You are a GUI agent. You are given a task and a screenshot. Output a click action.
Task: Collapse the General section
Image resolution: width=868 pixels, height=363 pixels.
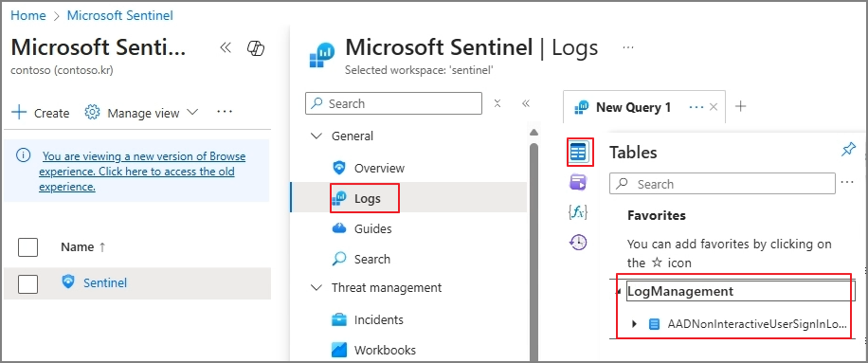pos(316,136)
